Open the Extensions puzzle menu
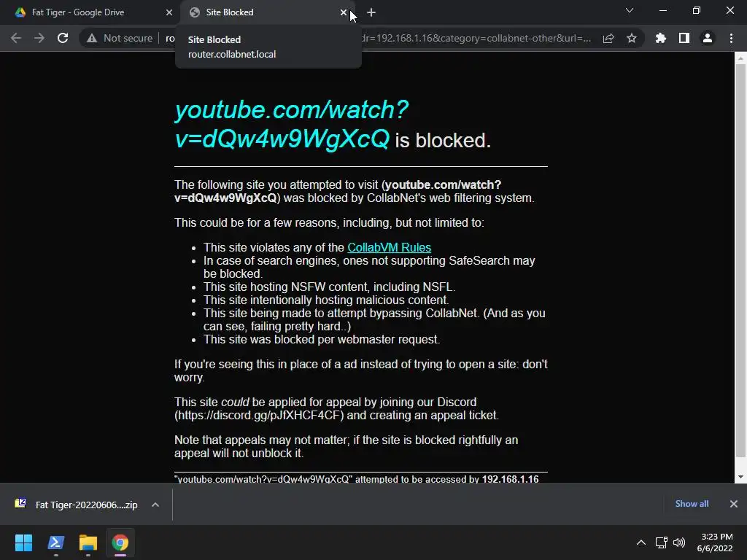Screen dimensions: 747x560 coord(661,38)
